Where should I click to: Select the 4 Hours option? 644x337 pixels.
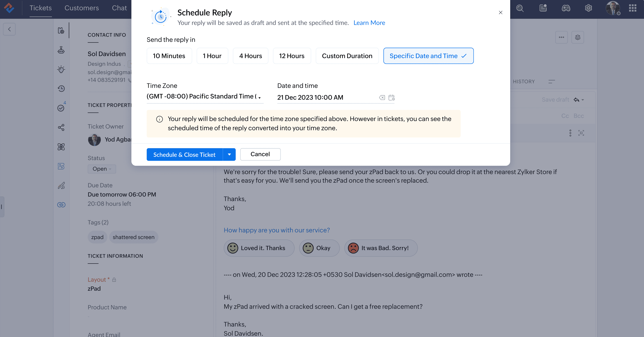coord(250,56)
